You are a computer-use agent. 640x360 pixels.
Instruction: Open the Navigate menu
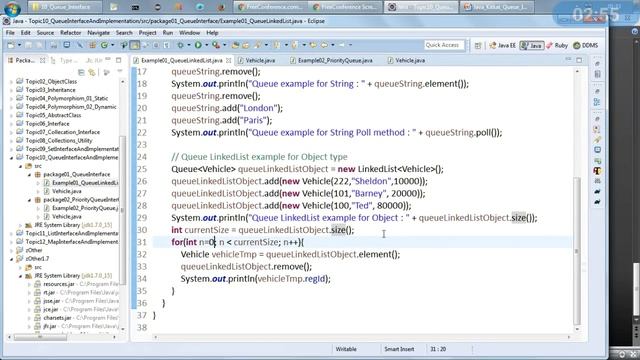tap(98, 33)
